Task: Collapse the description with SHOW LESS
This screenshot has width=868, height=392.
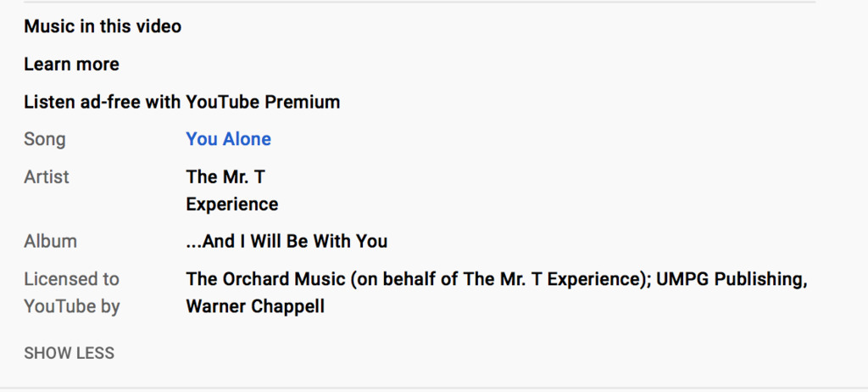Action: 69,353
